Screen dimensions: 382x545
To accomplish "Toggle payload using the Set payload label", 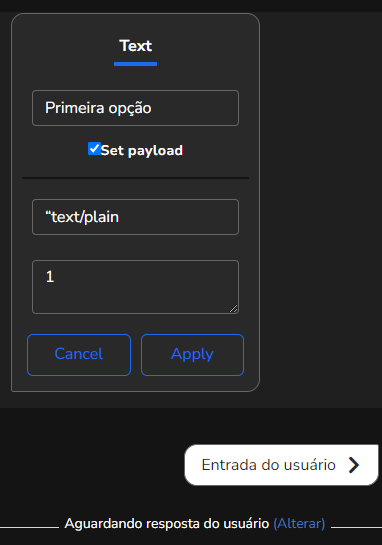I will [x=141, y=151].
